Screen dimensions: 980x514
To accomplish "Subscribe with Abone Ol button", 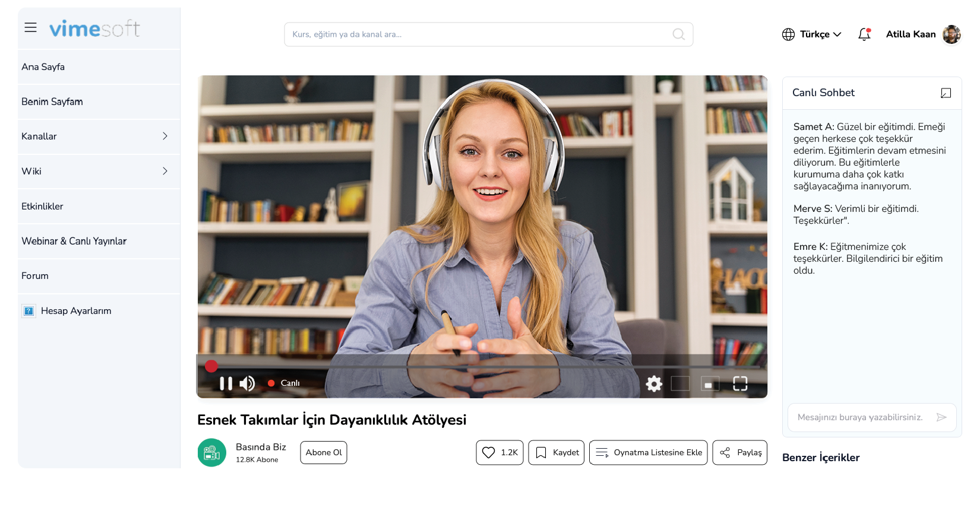I will pos(324,452).
